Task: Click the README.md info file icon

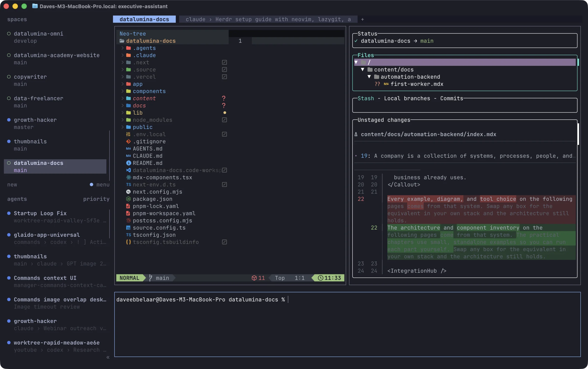Action: pos(128,163)
